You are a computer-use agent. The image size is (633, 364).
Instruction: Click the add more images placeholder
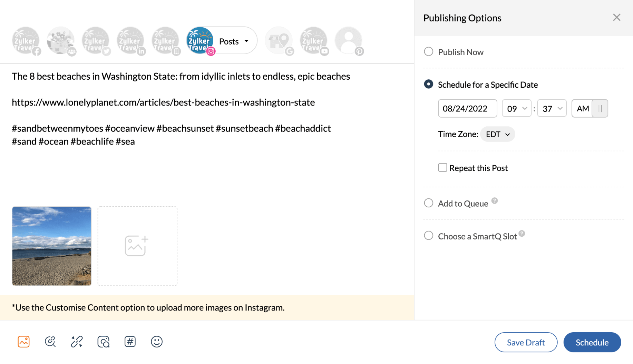(x=137, y=246)
